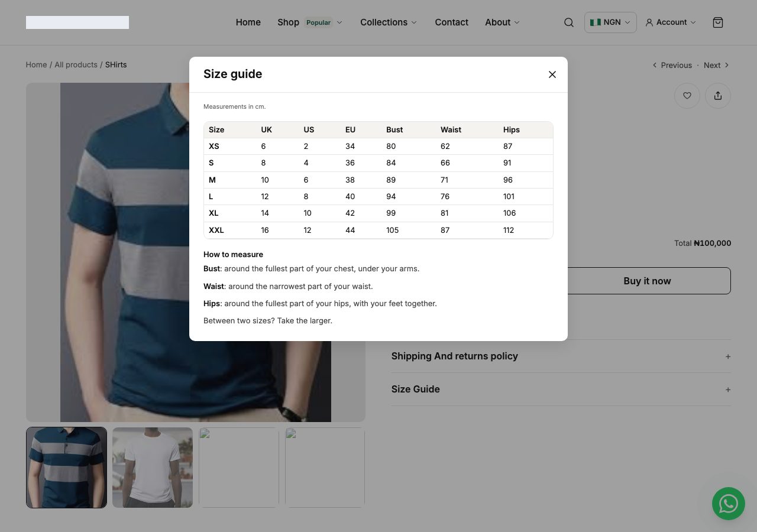Viewport: 757px width, 532px height.
Task: Expand the Size Guide accordion
Action: click(x=561, y=389)
